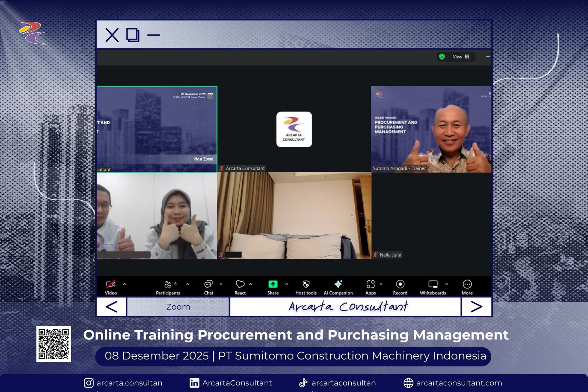
Task: Open Host tools shield icon
Action: pos(306,284)
